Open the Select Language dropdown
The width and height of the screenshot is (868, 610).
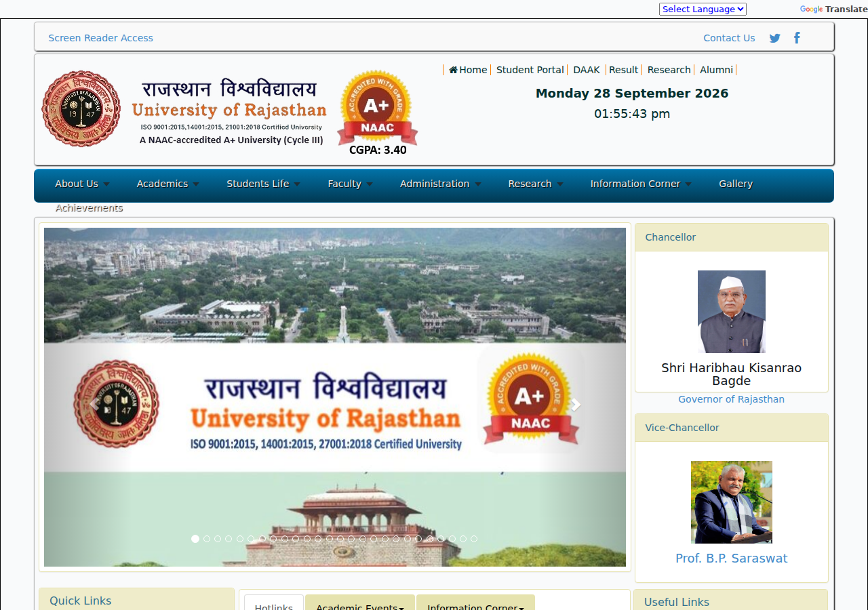click(703, 9)
